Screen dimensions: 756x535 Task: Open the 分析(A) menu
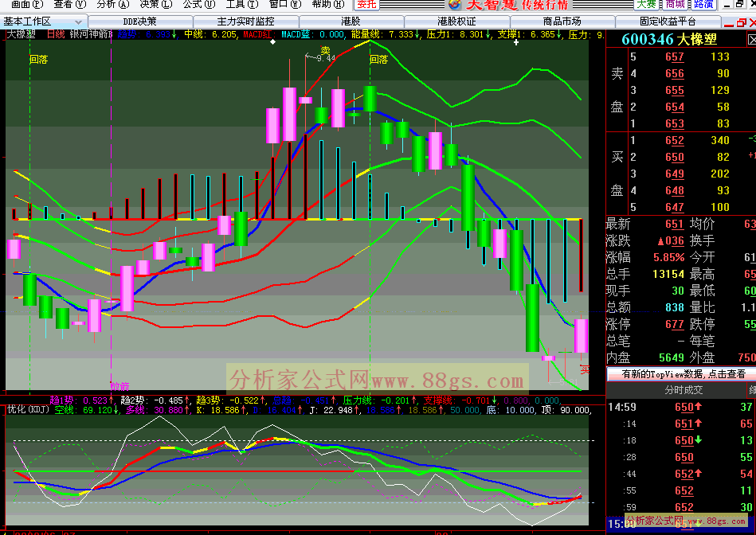pos(112,4)
